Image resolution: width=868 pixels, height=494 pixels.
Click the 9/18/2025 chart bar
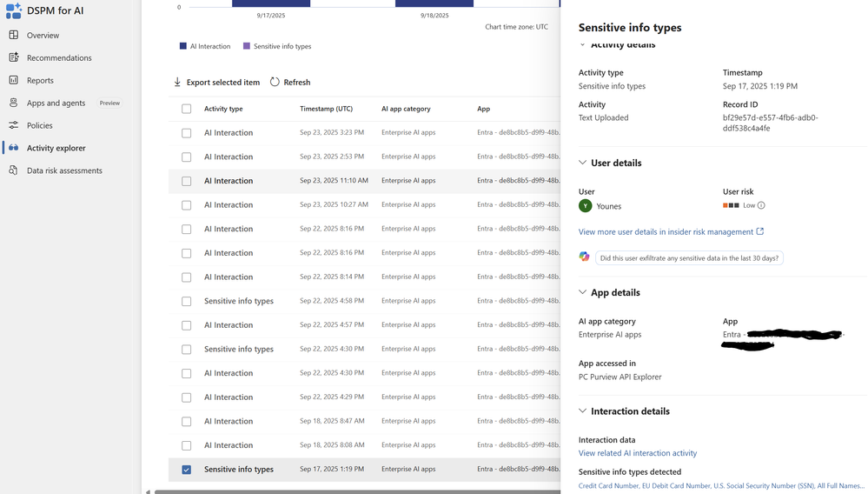tap(434, 3)
